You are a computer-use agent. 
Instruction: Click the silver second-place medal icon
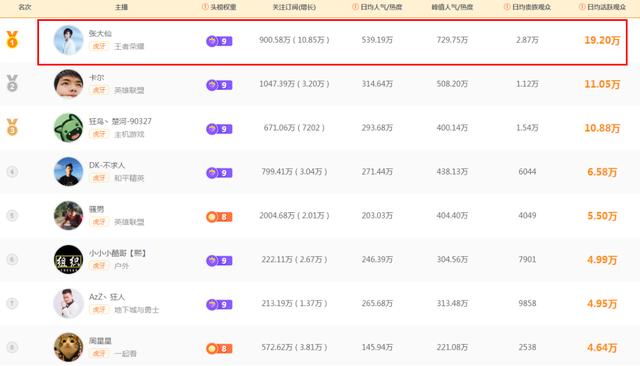[x=12, y=83]
